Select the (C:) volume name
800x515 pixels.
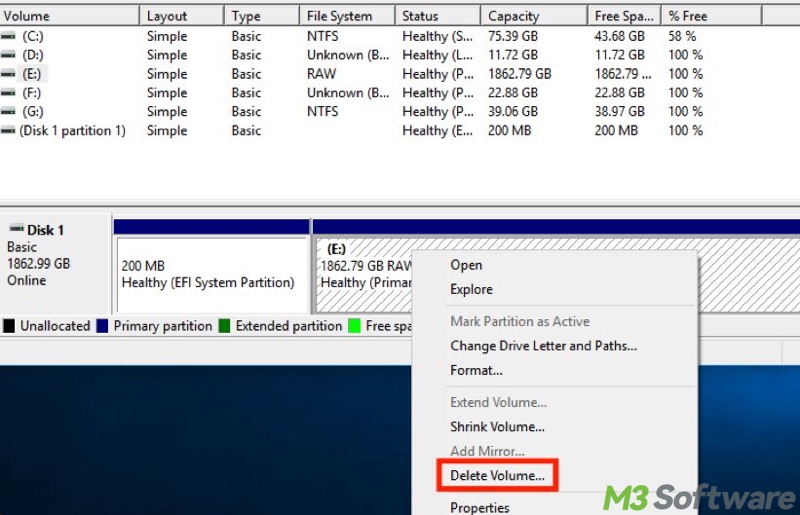pos(33,36)
